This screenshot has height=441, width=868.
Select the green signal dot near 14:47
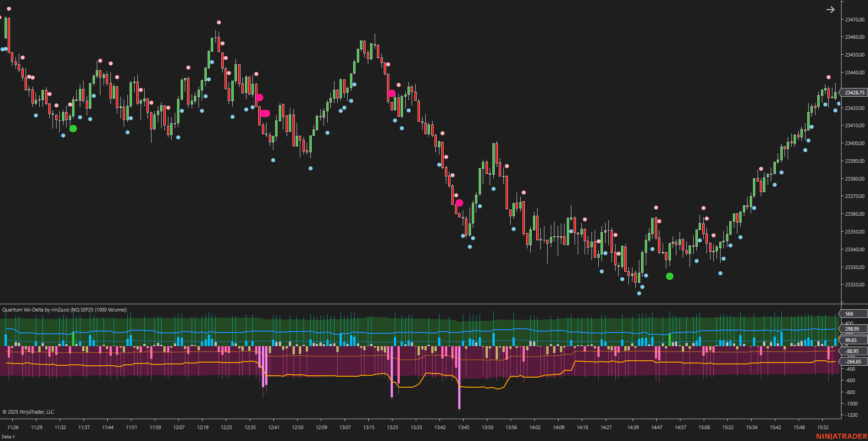coord(669,276)
